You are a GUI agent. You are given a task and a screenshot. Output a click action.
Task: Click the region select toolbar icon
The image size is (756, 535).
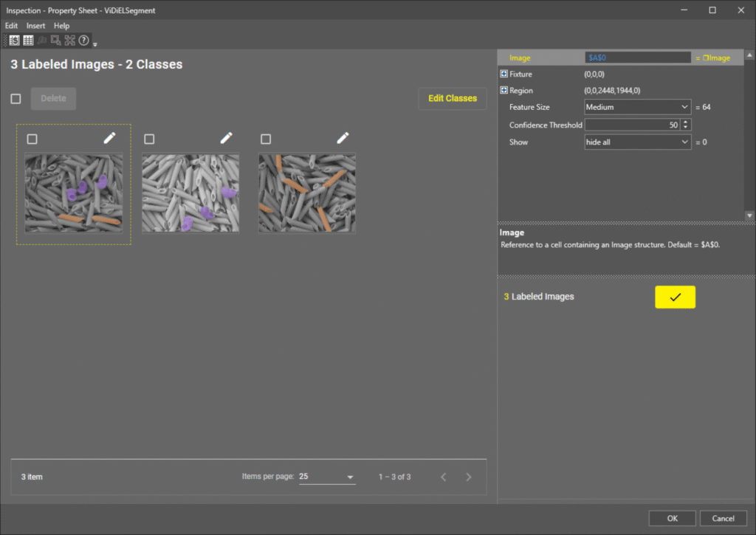55,41
